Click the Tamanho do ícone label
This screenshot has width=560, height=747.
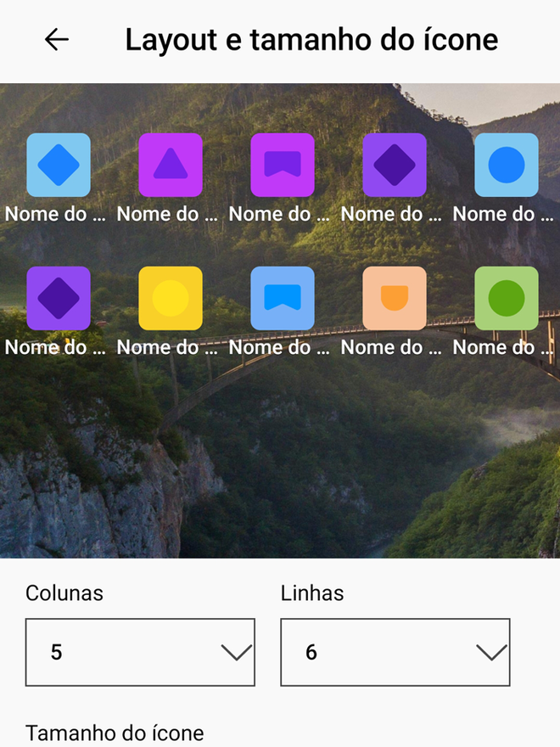(115, 733)
